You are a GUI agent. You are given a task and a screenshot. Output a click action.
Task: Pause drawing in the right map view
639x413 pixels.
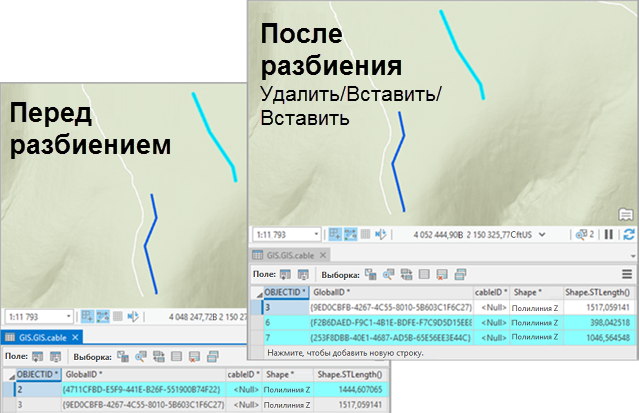(x=609, y=234)
